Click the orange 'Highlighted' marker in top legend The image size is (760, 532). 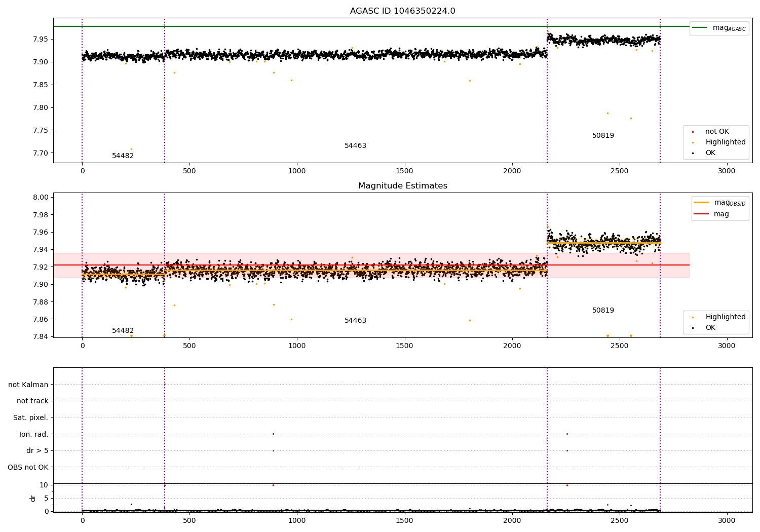tap(693, 142)
